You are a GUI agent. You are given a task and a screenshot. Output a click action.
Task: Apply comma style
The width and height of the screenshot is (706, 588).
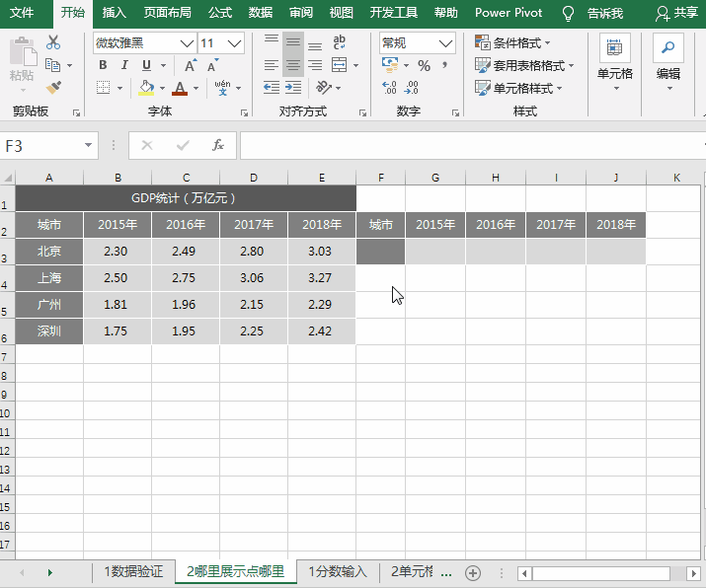[445, 65]
